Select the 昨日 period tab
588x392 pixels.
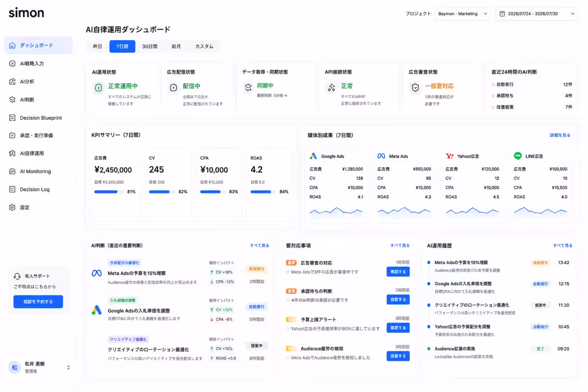pos(98,47)
